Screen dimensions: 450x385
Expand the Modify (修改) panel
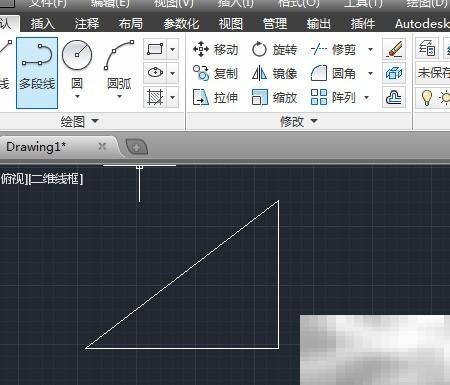(x=299, y=121)
